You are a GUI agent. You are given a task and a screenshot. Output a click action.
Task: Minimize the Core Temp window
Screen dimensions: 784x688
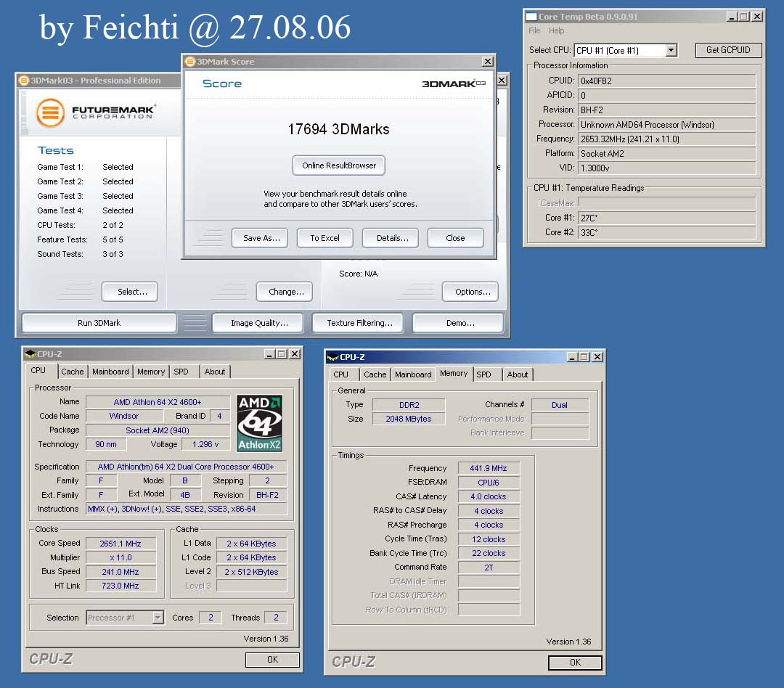pyautogui.click(x=732, y=17)
